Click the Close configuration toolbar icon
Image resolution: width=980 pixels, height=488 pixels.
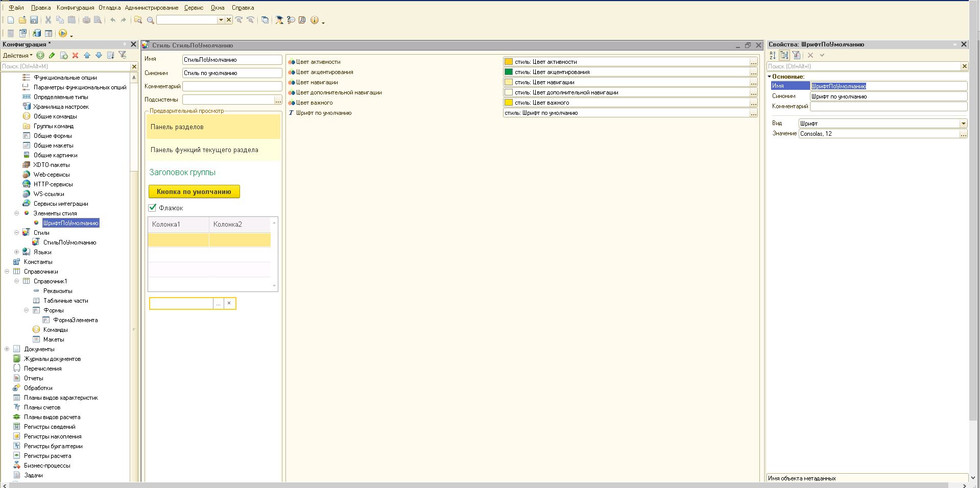tap(23, 33)
